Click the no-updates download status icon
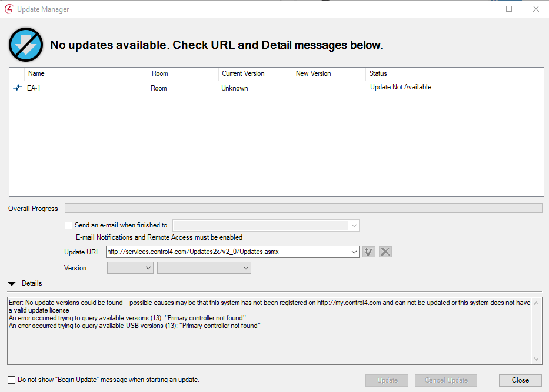This screenshot has height=392, width=549. click(26, 45)
